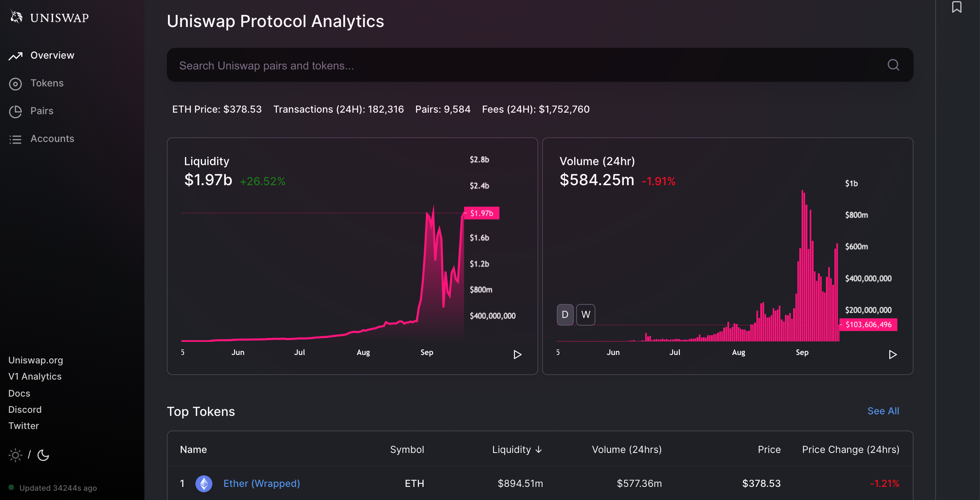
Task: Click See All for Top Tokens
Action: point(883,411)
